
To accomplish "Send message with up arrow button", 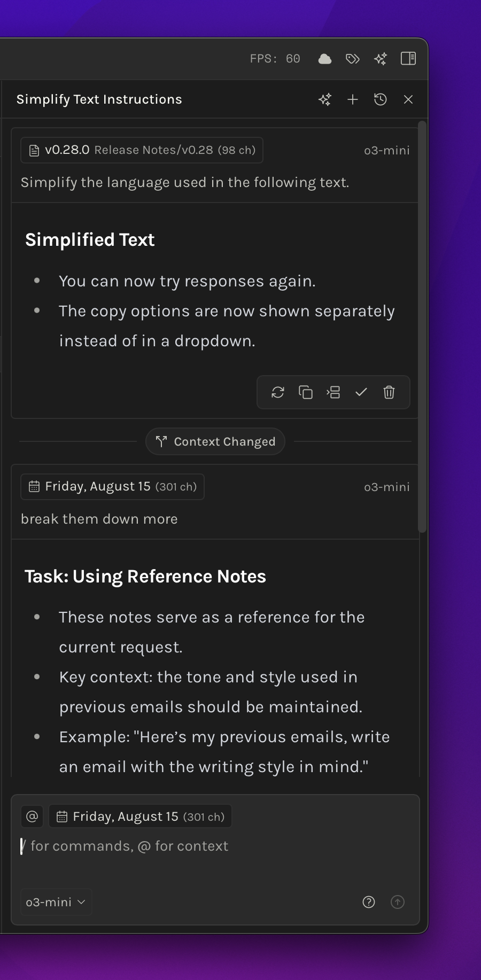I will click(x=398, y=902).
